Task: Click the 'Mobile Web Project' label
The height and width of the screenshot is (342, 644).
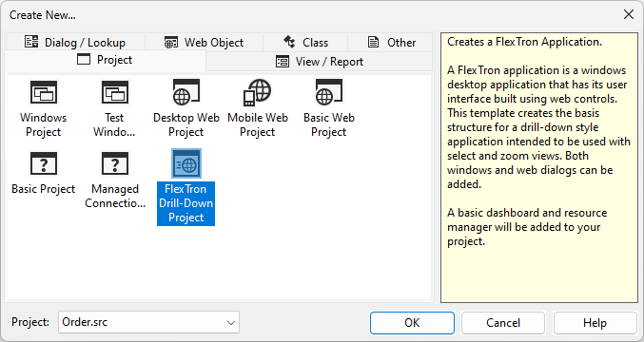Action: click(258, 124)
